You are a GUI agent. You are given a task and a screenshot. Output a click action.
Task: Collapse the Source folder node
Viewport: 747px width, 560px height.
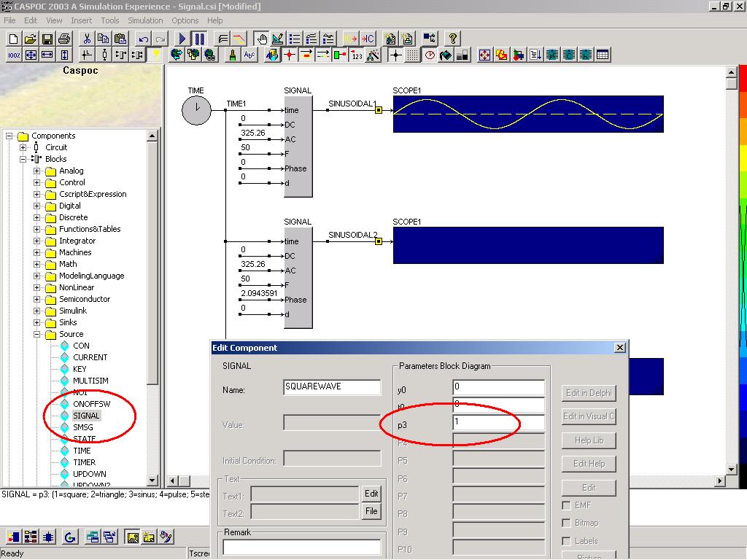click(37, 334)
